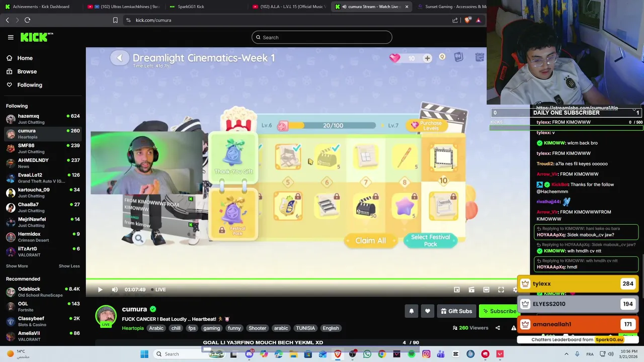
Task: Subscribe to cumura's channel
Action: [499, 311]
